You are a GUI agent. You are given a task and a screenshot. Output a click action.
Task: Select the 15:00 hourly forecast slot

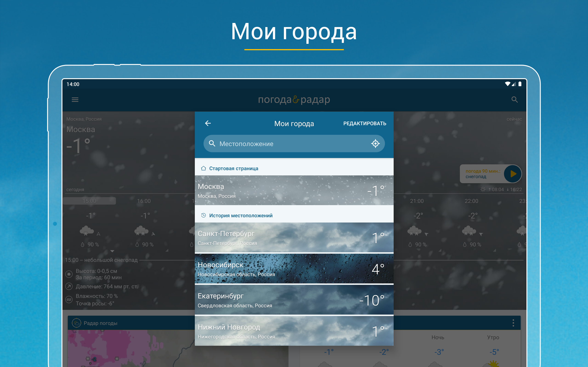(x=89, y=201)
